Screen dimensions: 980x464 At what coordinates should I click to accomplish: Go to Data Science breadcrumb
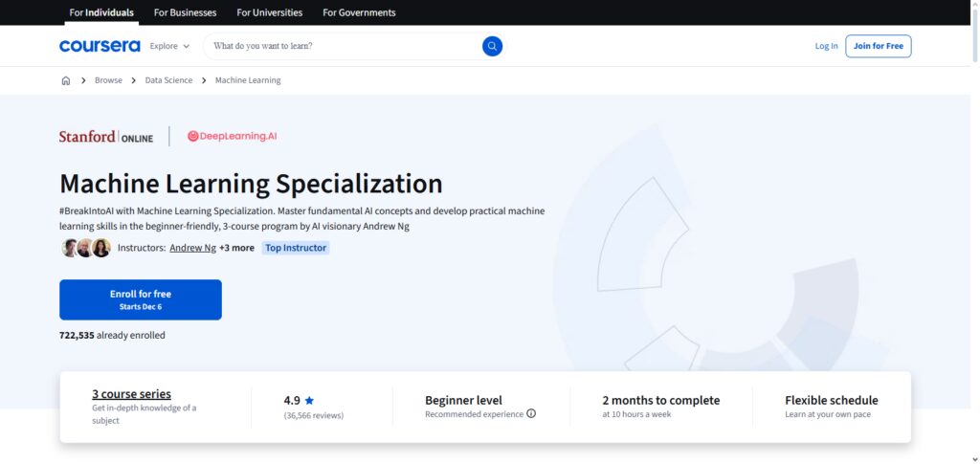coord(168,80)
